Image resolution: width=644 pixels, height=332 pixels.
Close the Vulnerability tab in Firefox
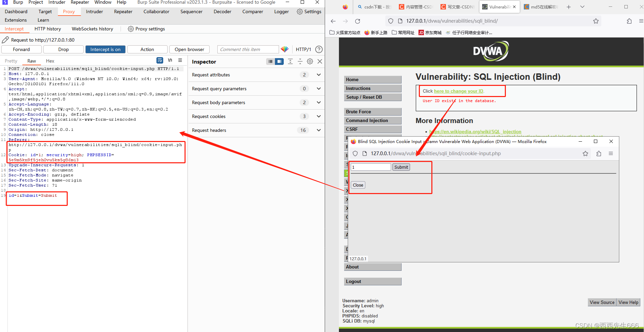(514, 7)
